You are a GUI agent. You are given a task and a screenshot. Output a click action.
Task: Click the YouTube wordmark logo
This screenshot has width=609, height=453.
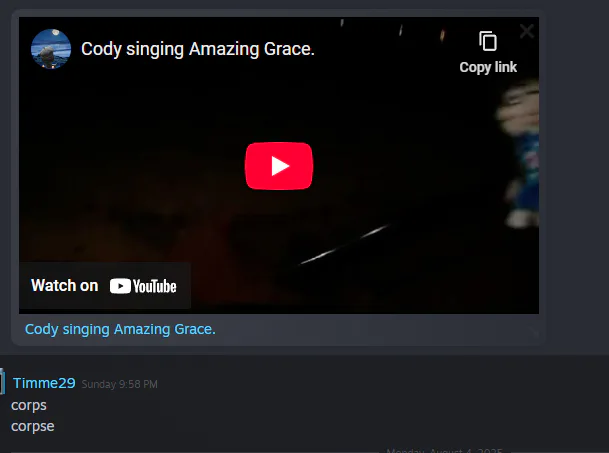[x=143, y=286]
